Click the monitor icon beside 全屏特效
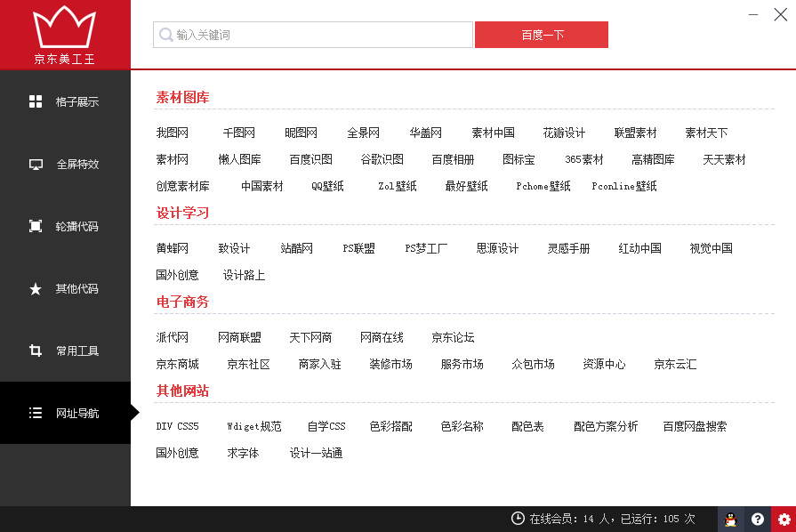The height and width of the screenshot is (532, 796). pyautogui.click(x=36, y=165)
